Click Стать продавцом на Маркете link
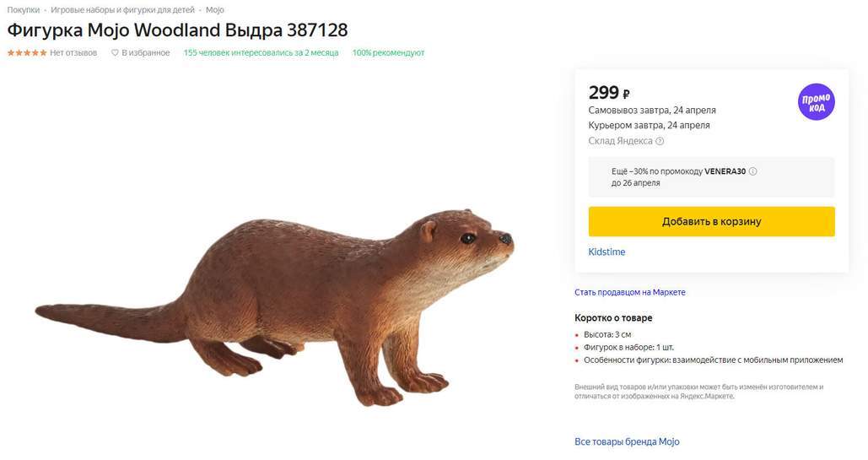 coord(629,292)
